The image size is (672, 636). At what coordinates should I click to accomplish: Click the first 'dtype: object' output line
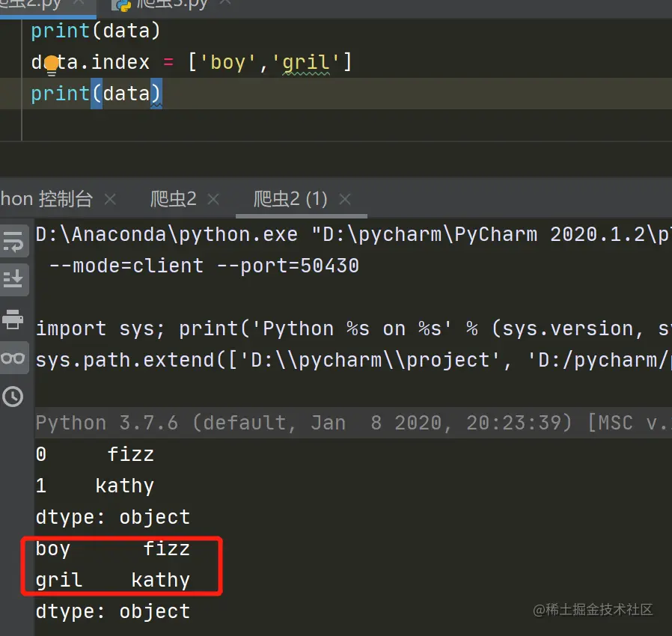point(113,517)
